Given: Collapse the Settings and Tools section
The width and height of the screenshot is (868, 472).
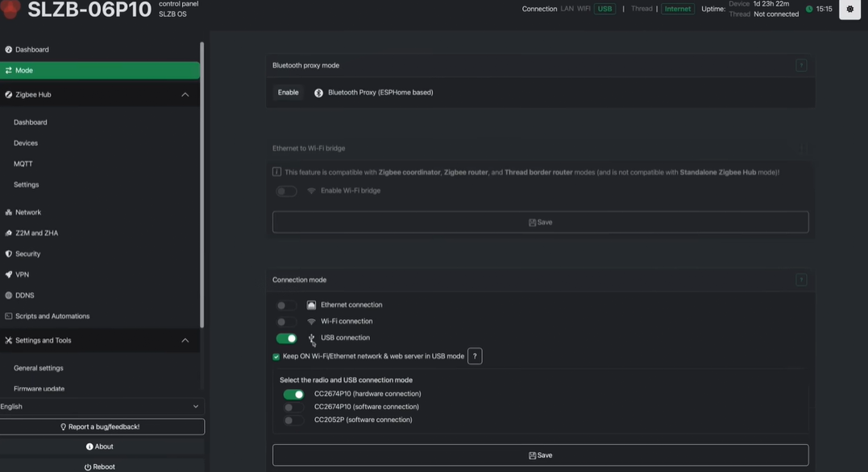Looking at the screenshot, I should 185,340.
